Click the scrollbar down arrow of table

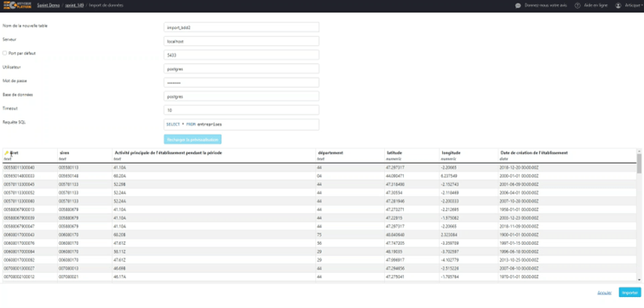tap(639, 279)
